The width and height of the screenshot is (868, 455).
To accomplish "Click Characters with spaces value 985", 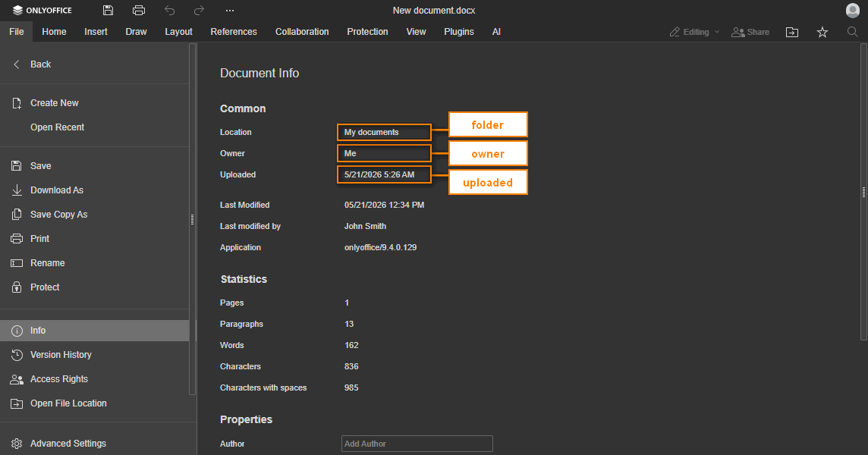I will click(x=351, y=388).
